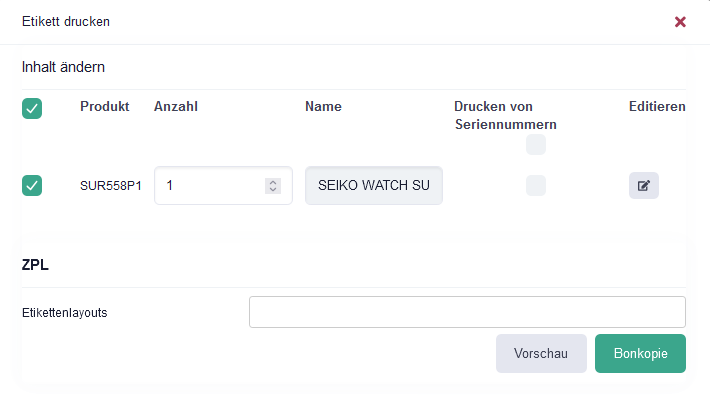Click the Etikettenlayouts label

[65, 313]
